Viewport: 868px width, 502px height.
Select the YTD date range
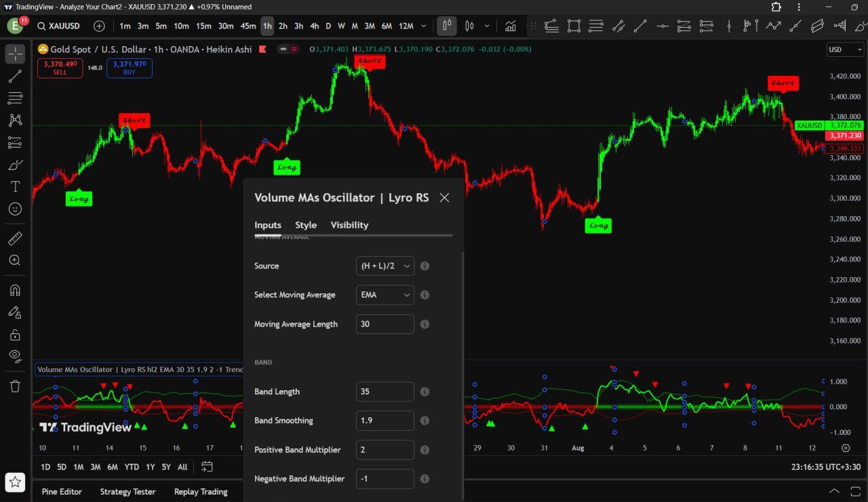(x=132, y=467)
